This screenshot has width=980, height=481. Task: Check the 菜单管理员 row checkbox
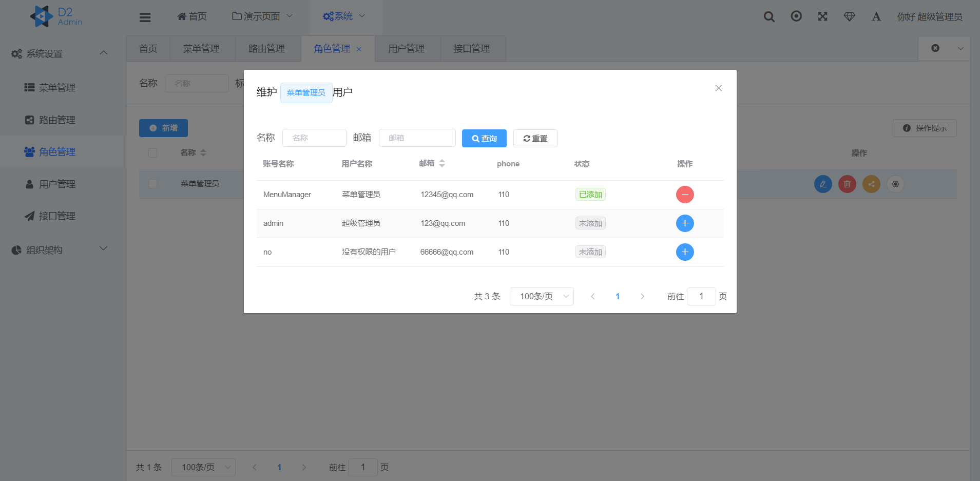coord(152,183)
